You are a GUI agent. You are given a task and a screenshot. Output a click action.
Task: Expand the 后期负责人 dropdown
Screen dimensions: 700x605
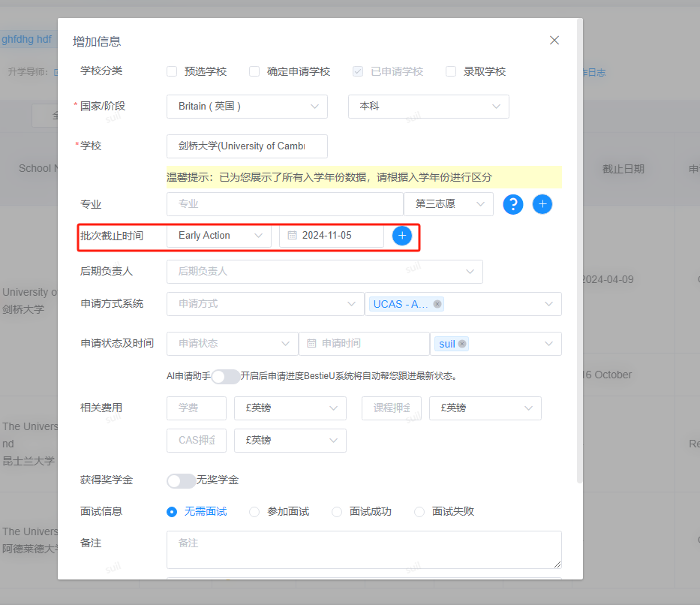325,272
